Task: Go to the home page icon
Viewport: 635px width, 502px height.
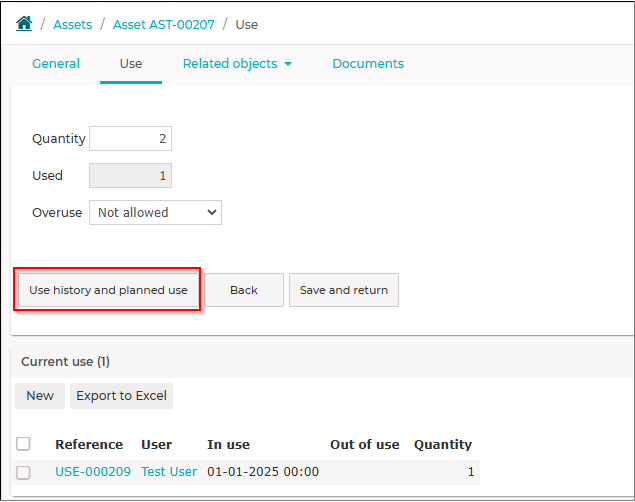Action: click(24, 23)
